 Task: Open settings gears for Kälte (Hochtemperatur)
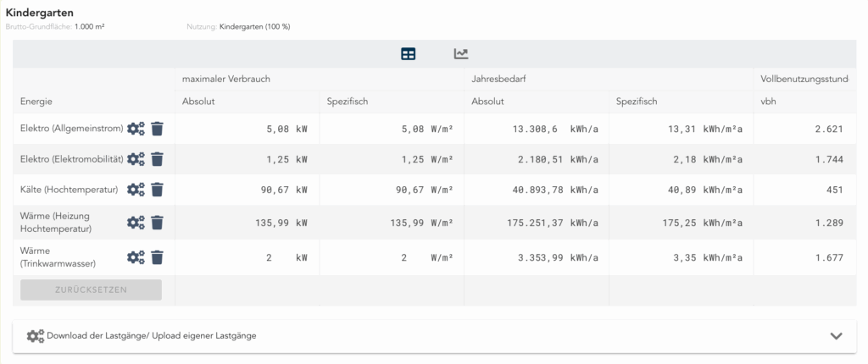click(x=136, y=190)
